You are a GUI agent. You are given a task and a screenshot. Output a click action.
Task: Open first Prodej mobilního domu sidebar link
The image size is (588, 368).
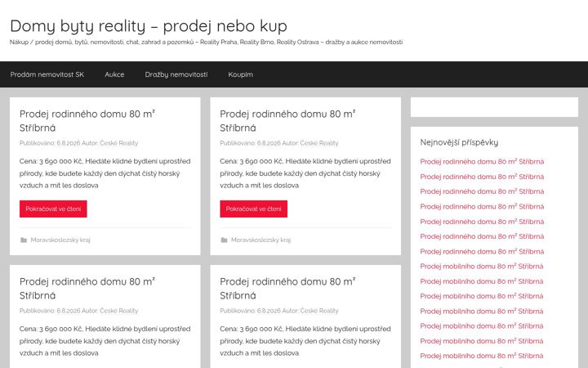tap(482, 267)
